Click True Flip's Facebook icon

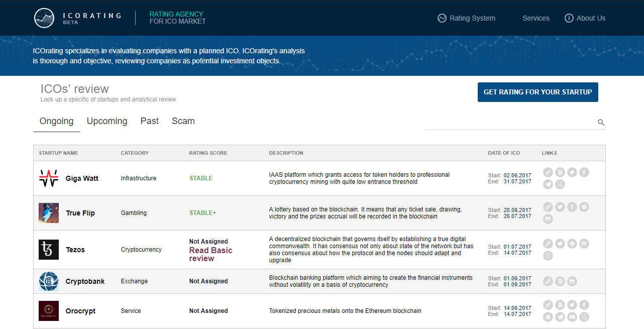(x=572, y=207)
